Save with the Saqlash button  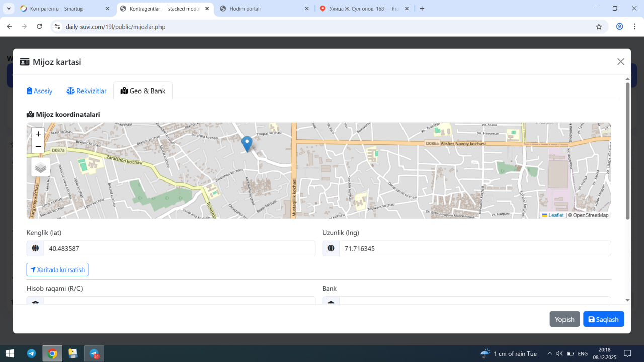click(603, 319)
